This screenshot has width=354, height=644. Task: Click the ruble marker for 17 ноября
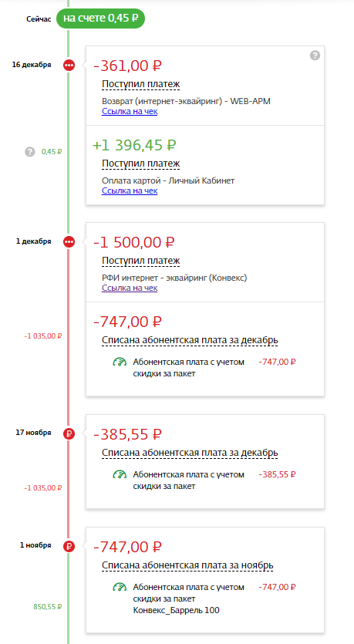coord(69,433)
